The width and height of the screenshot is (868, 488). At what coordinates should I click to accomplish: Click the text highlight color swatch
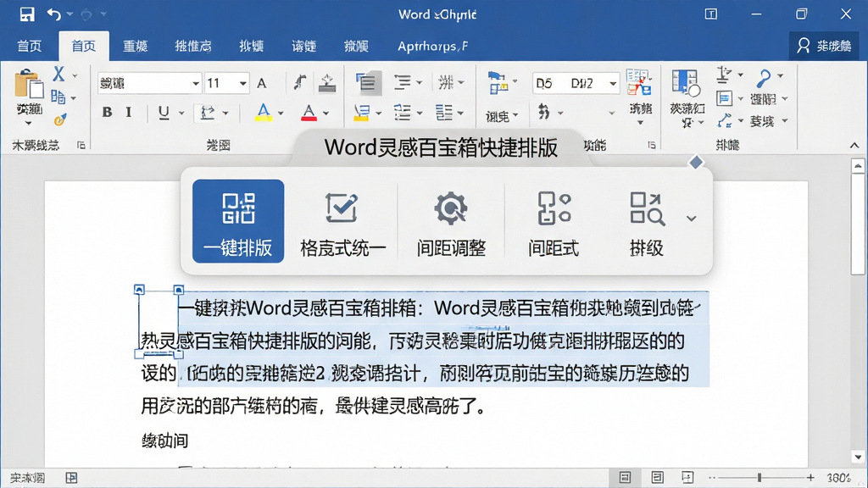pos(264,113)
